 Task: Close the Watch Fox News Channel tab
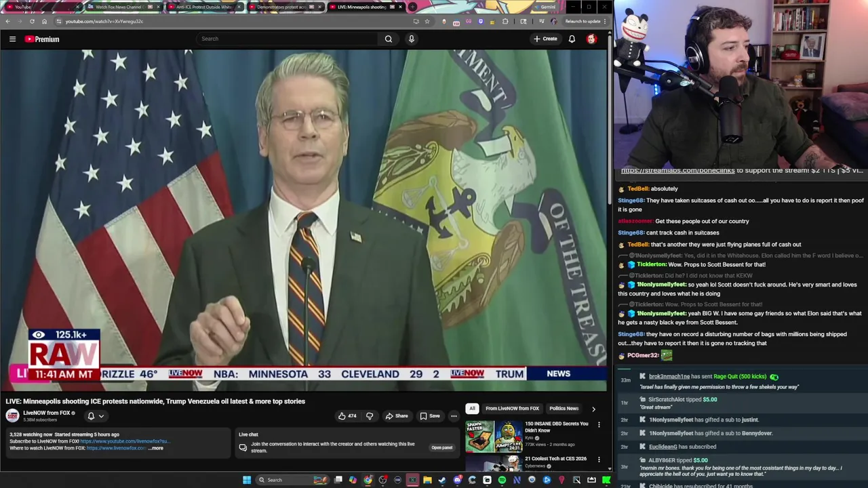pos(157,7)
